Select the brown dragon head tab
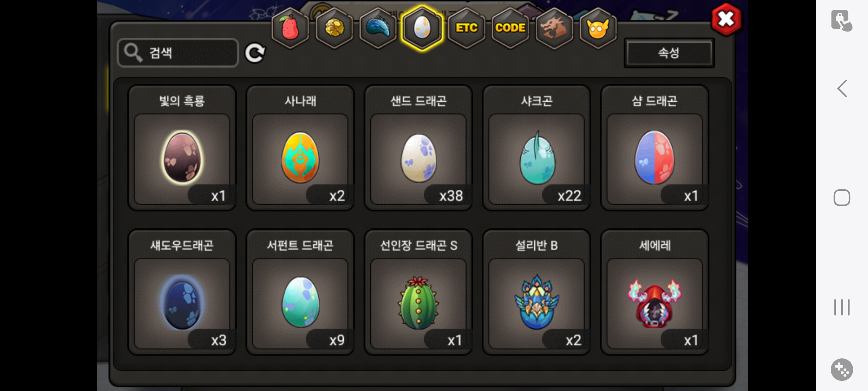This screenshot has height=391, width=868. (554, 28)
